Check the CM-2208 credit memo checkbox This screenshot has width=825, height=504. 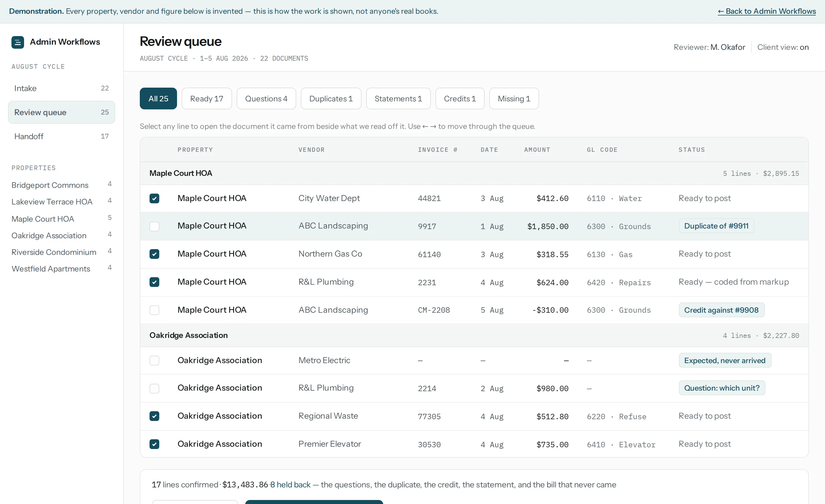pyautogui.click(x=154, y=310)
